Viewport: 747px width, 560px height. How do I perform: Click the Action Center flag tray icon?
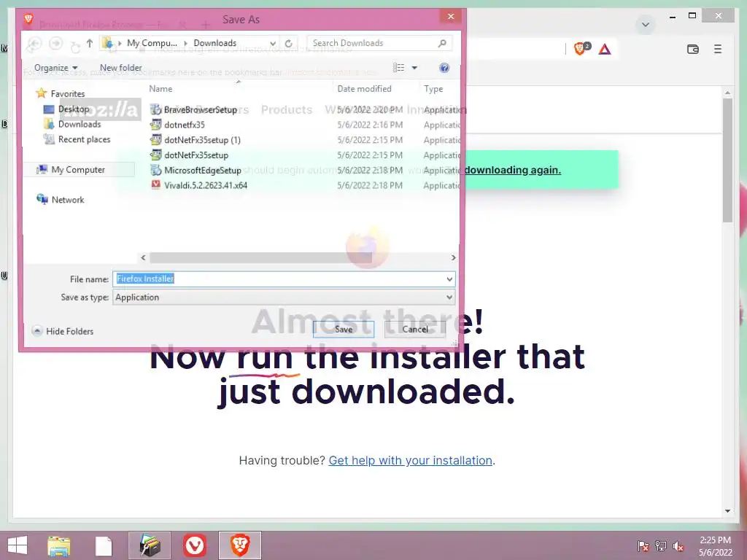pos(643,546)
